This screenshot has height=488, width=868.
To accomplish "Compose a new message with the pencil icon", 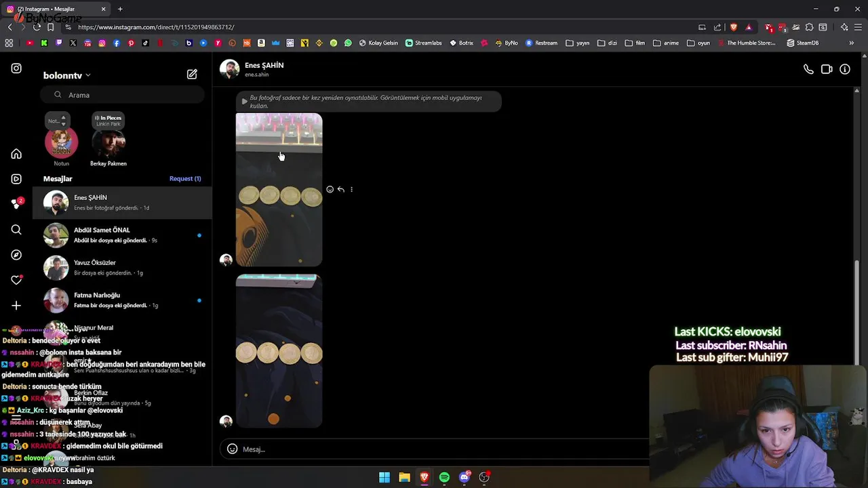I will pyautogui.click(x=192, y=74).
